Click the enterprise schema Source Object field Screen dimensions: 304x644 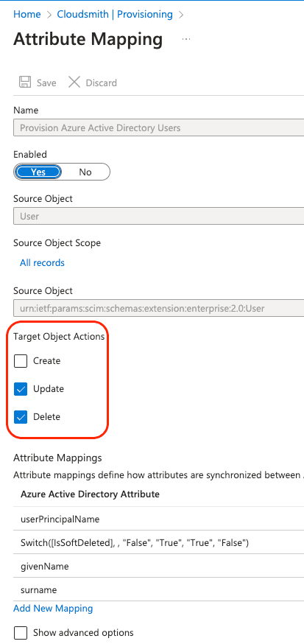[159, 308]
